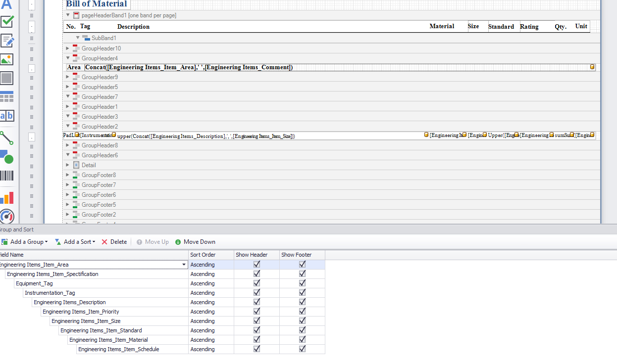Expand the GroupHeader10 band
The width and height of the screenshot is (617, 364).
point(68,48)
